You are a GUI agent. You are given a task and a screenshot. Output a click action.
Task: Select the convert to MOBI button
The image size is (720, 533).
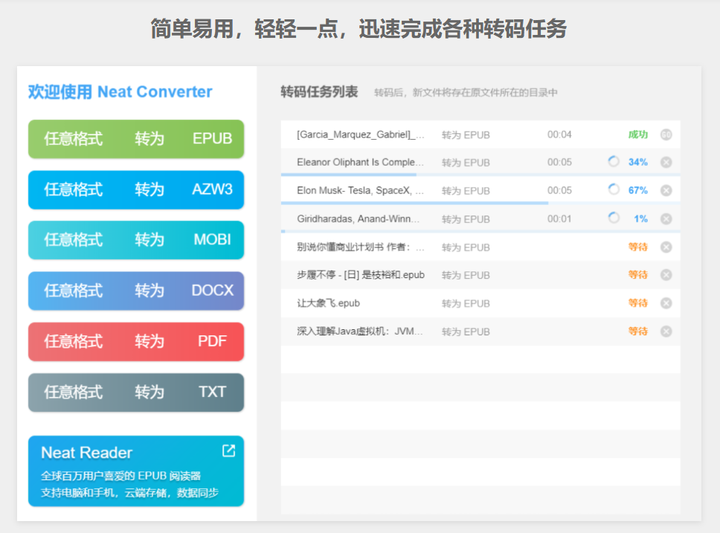136,240
